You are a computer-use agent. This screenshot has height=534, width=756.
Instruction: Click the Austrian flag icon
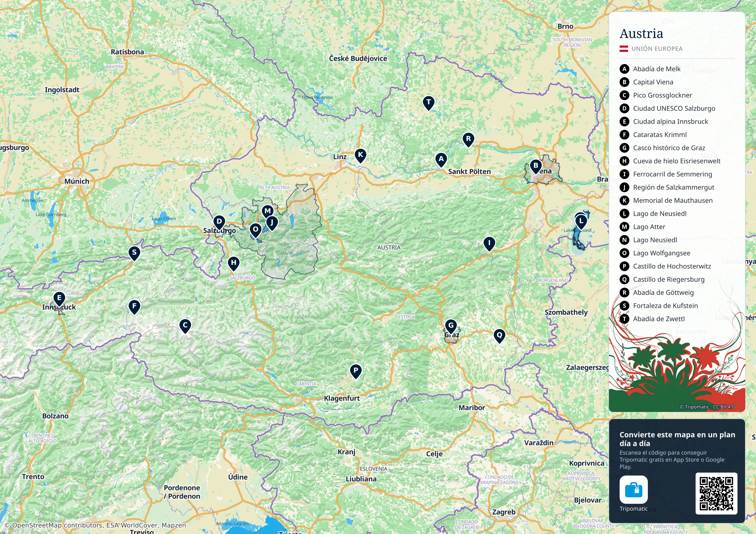624,49
